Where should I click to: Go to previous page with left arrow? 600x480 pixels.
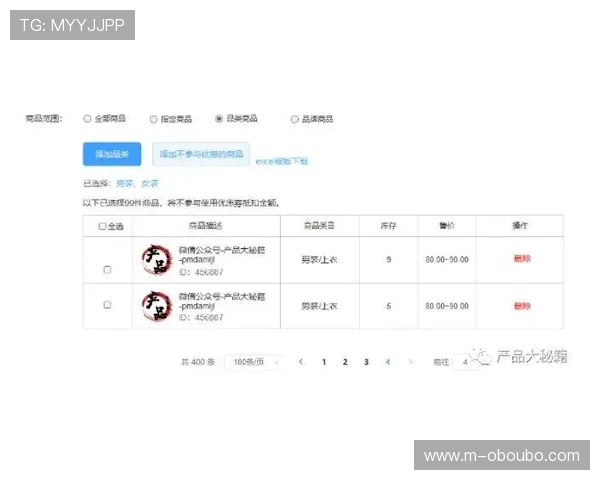(301, 362)
